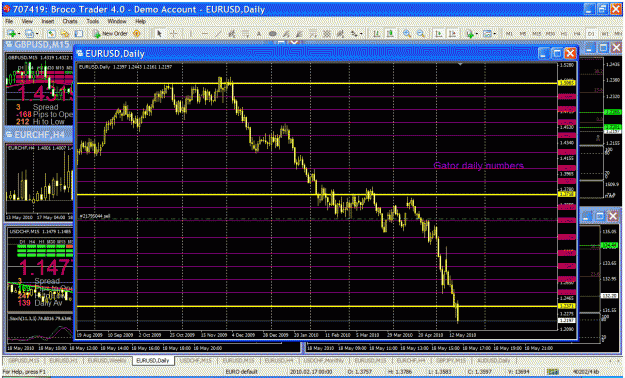Expand the arrows objects dropdown
The image size is (625, 378).
(x=361, y=34)
